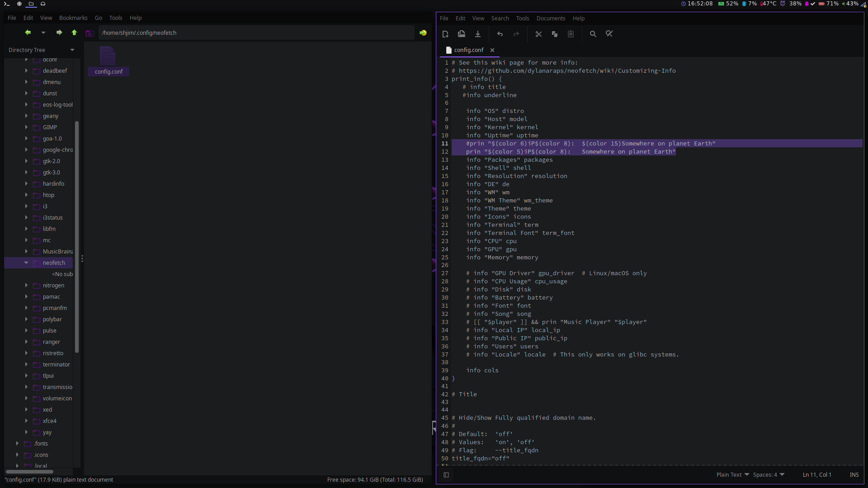This screenshot has height=488, width=868.
Task: Open Find with the magnifier icon
Action: [x=593, y=33]
